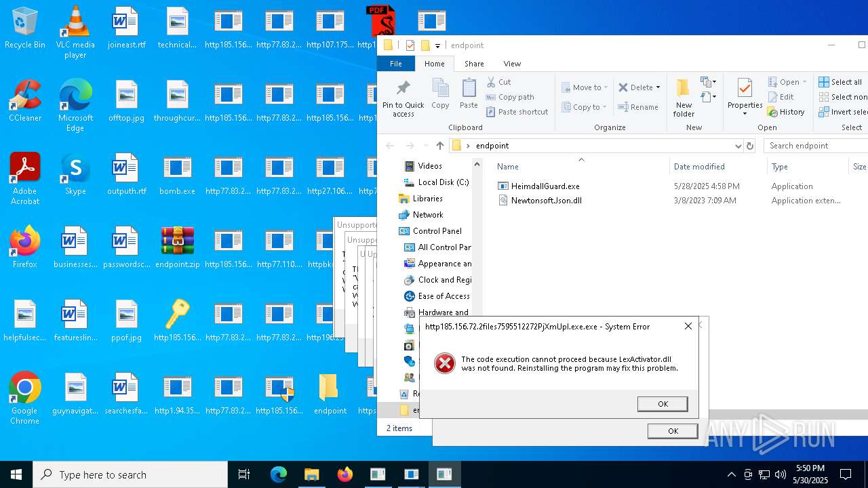Open Firefox desktop shortcut
The image size is (868, 488).
25,247
